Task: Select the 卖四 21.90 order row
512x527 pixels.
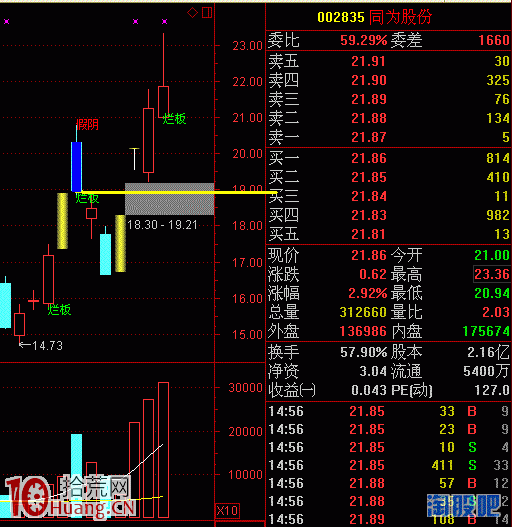Action: click(x=389, y=80)
